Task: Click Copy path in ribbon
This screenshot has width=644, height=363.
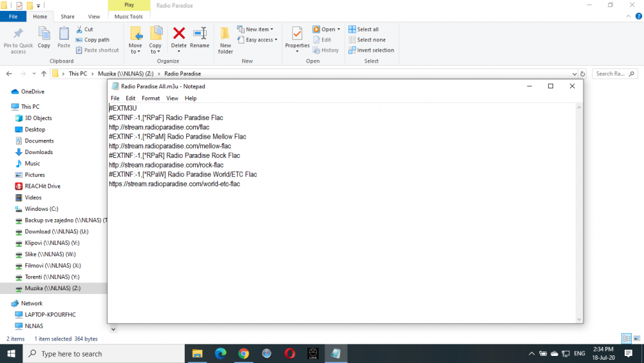Action: coord(92,40)
